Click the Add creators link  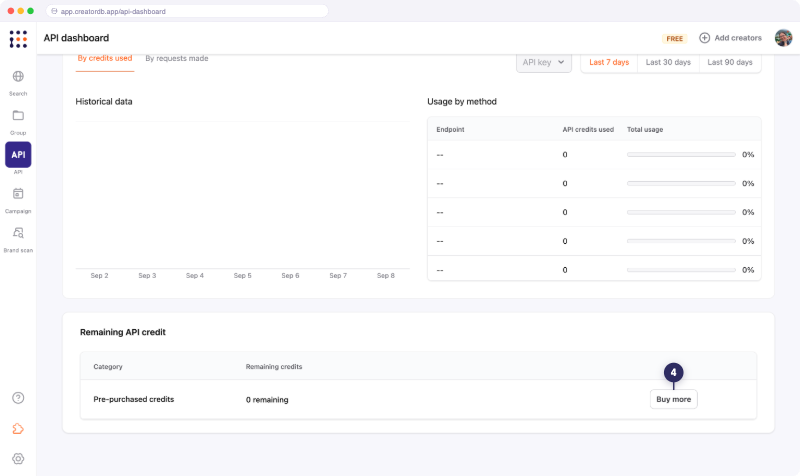pyautogui.click(x=738, y=38)
